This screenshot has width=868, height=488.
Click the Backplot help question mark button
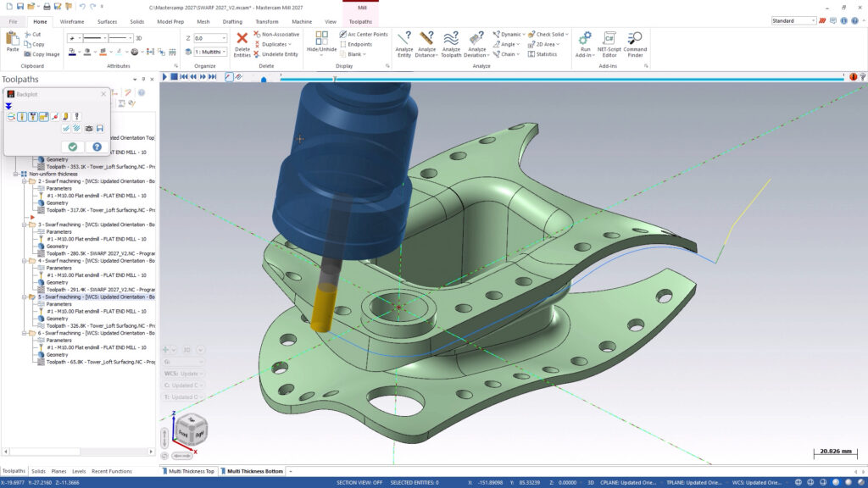[x=97, y=147]
